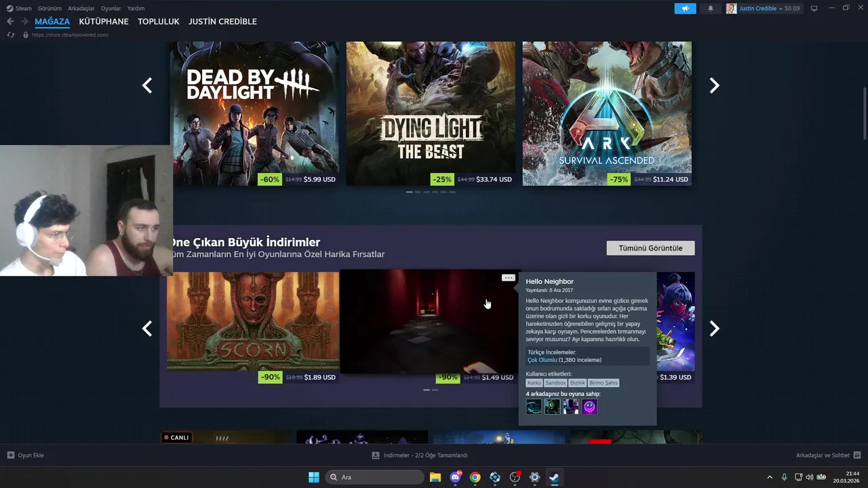The image size is (868, 488).
Task: Select the KÜTÜPHANE tab
Action: pos(104,22)
